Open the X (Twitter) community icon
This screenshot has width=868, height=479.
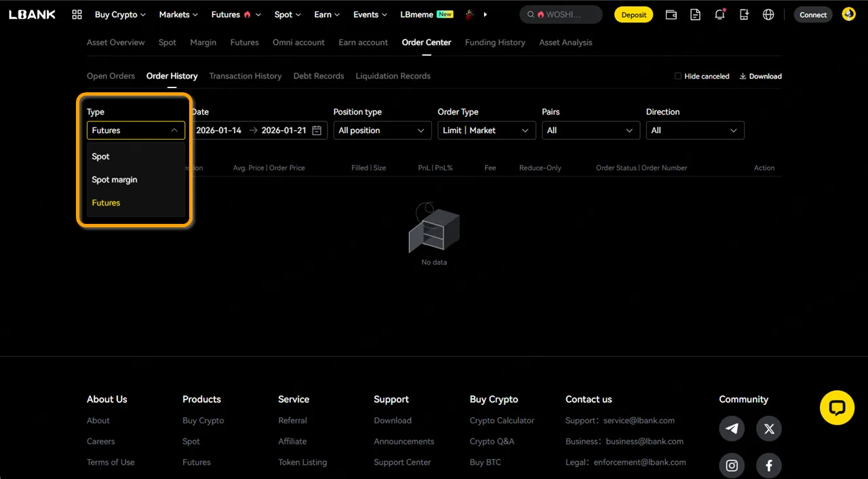pyautogui.click(x=769, y=429)
